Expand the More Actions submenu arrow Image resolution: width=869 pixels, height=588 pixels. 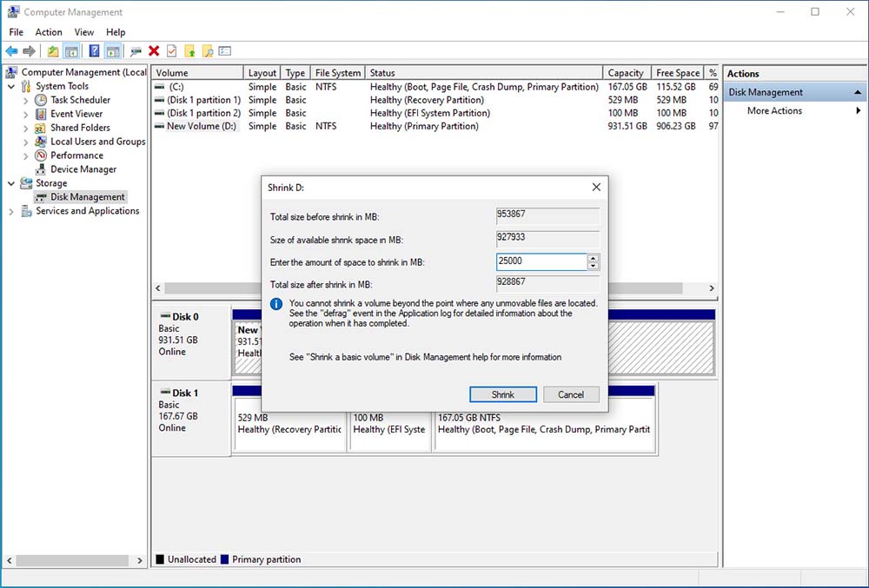tap(859, 111)
